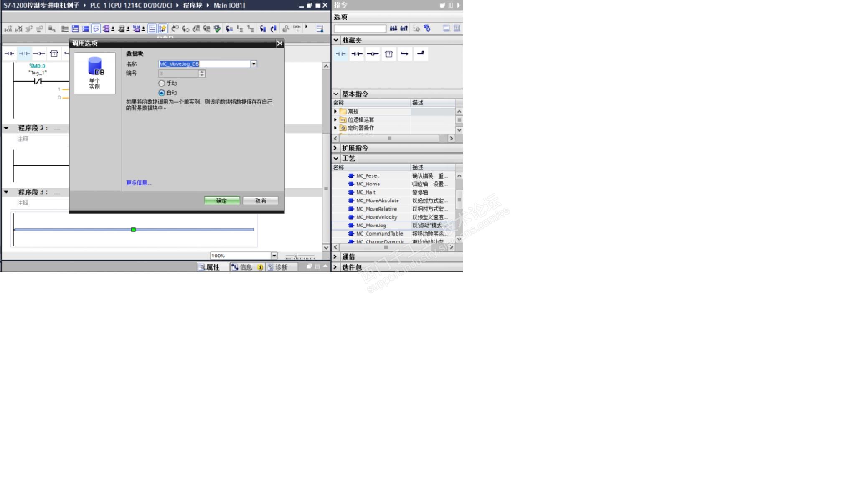This screenshot has width=868, height=487.
Task: Open the 100% zoom level dropdown
Action: 274,256
